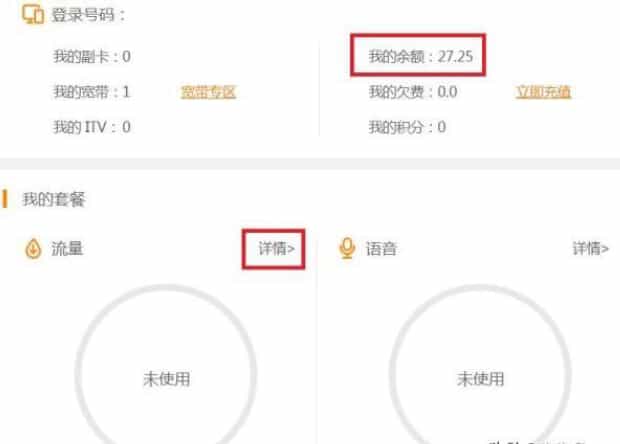Click the 流量 usage ring chart
Viewport: 620px width, 444px height.
coord(166,370)
